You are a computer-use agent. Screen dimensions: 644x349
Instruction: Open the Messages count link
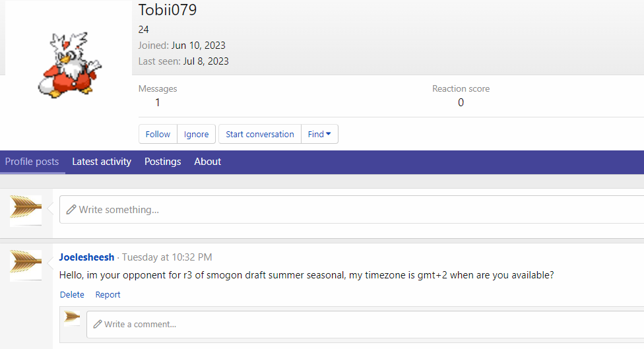(x=158, y=102)
